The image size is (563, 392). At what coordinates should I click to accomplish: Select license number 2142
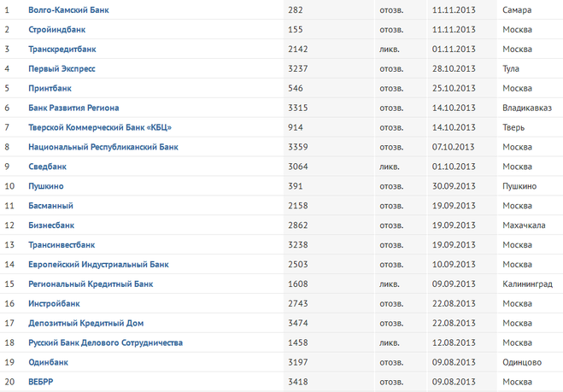pos(297,50)
